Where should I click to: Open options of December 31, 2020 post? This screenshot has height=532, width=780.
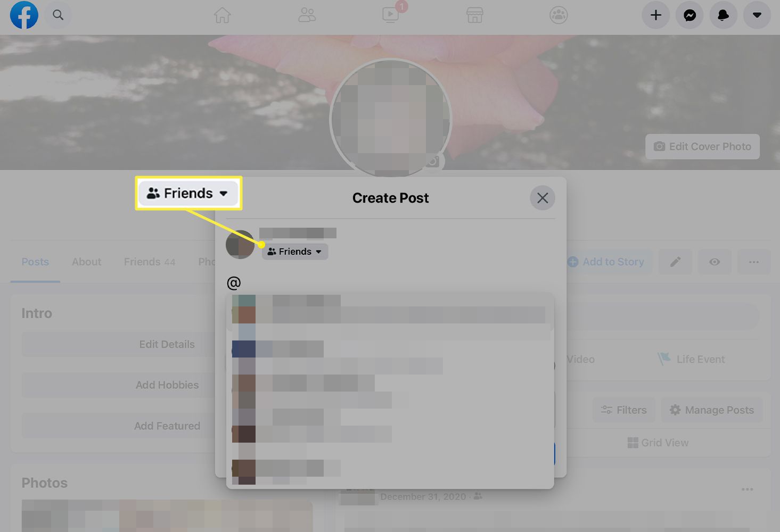[x=747, y=489]
